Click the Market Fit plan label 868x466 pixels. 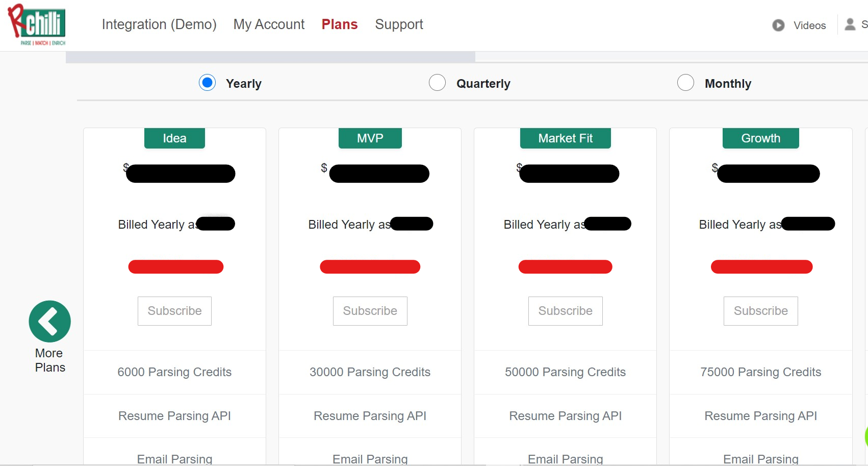click(x=566, y=138)
